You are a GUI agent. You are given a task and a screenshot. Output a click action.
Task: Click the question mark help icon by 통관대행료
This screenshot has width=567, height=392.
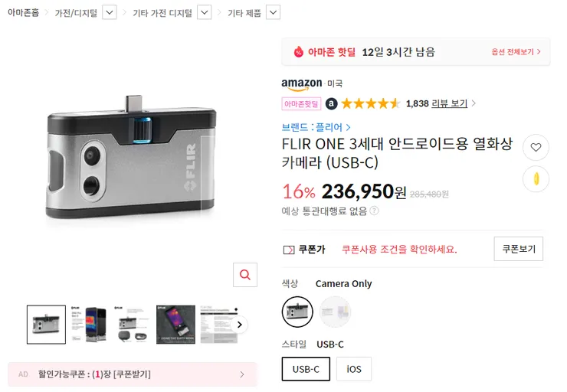click(375, 211)
